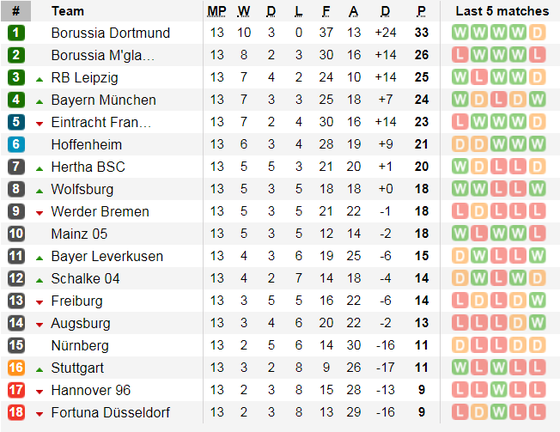Open Hoffenheim team link
560x432 pixels.
(86, 145)
